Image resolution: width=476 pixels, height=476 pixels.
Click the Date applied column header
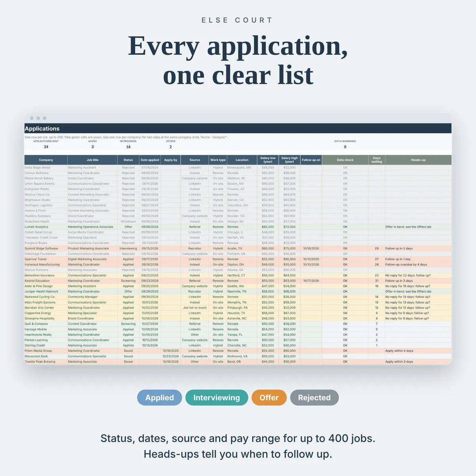point(150,160)
